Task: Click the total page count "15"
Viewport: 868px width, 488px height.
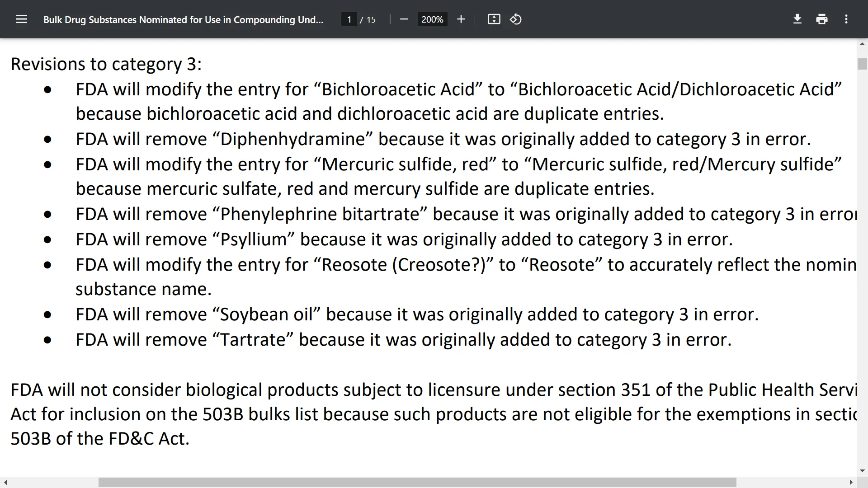Action: click(x=371, y=19)
